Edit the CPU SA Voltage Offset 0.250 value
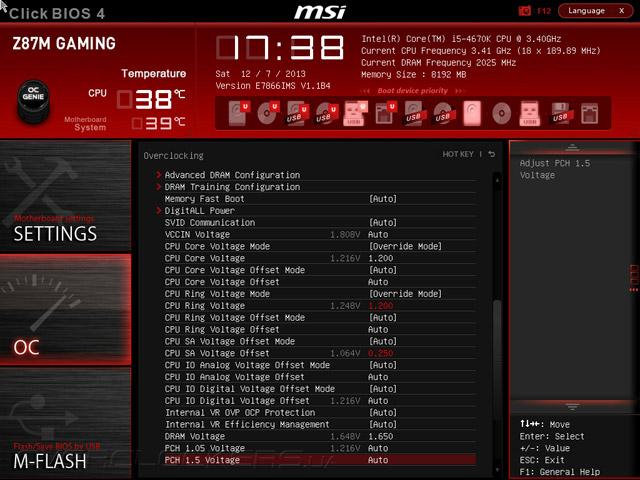 (x=380, y=353)
